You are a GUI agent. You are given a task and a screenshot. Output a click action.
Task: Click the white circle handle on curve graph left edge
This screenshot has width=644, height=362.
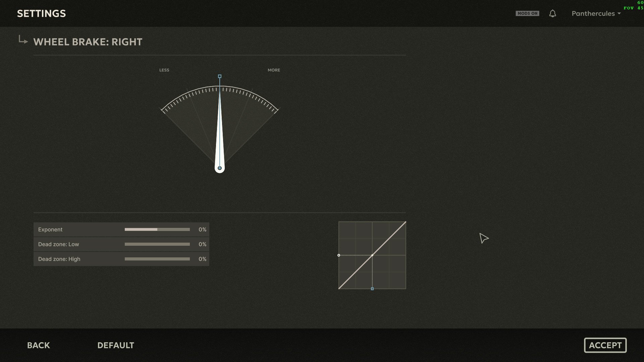tap(339, 255)
